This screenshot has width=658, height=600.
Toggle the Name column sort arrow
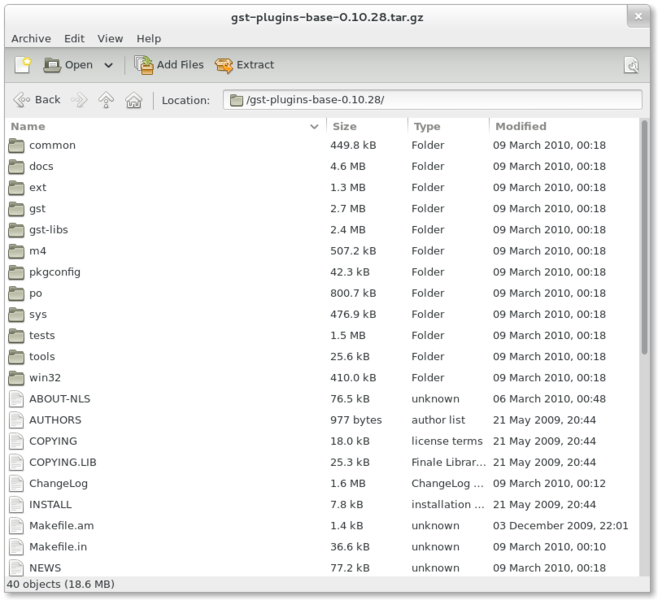click(314, 127)
